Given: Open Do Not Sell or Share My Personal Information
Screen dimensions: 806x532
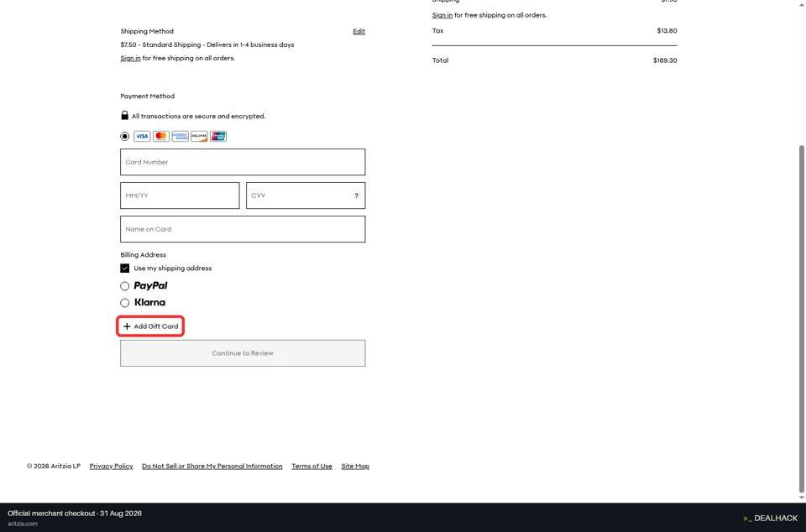Looking at the screenshot, I should [x=212, y=467].
